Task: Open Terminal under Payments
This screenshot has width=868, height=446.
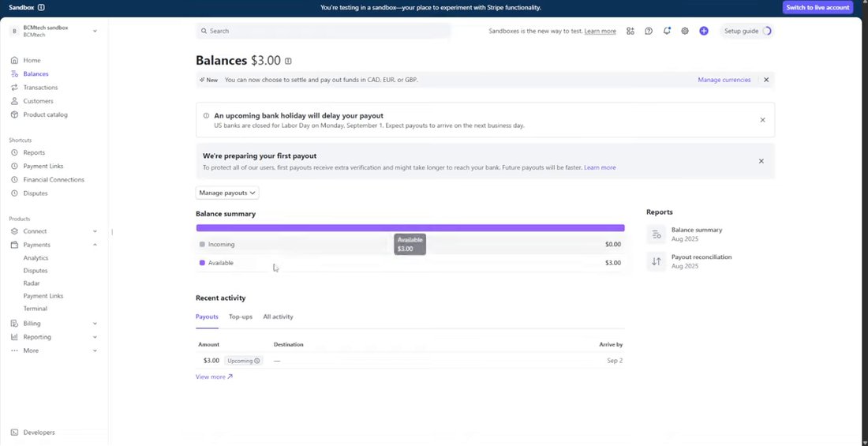Action: [35, 309]
